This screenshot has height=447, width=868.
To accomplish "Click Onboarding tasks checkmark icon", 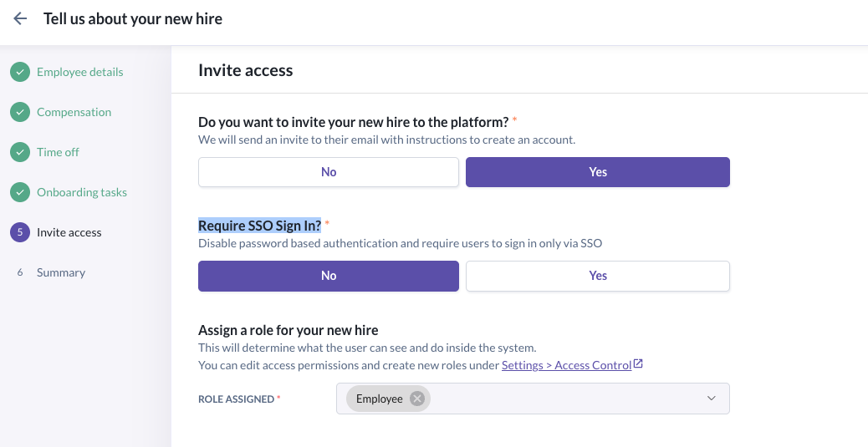I will click(x=20, y=192).
